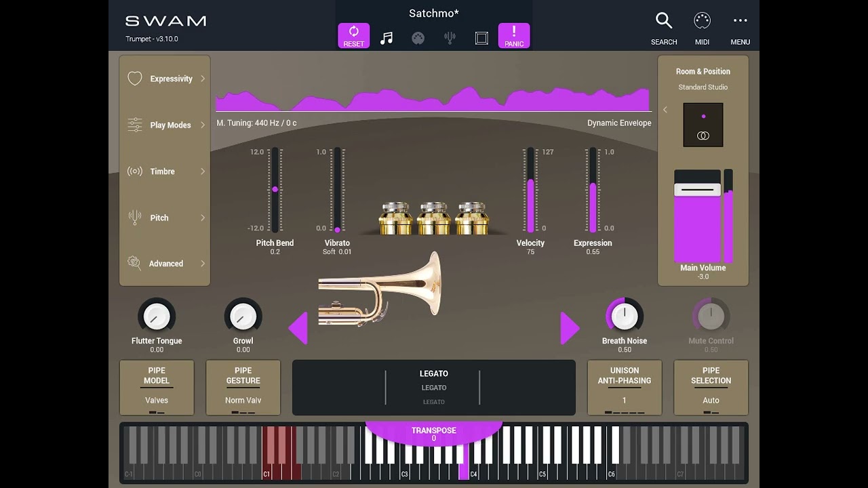Image resolution: width=868 pixels, height=488 pixels.
Task: Go to next instrument with right arrow
Action: 570,328
